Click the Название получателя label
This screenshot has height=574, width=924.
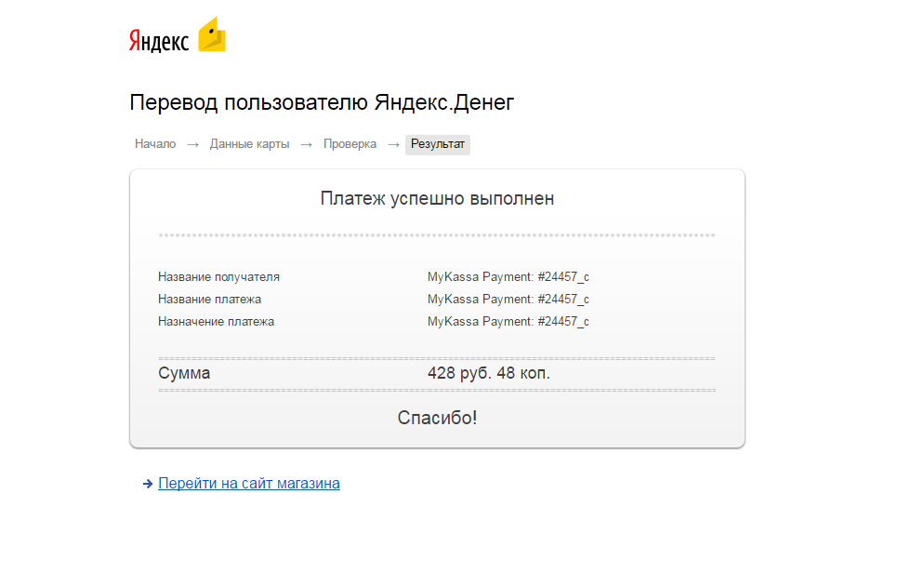(x=218, y=276)
